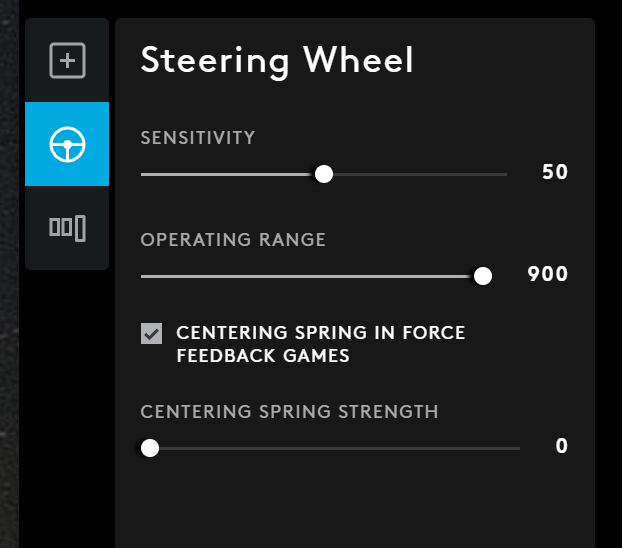622x548 pixels.
Task: Click empty panel area below the bottom slider
Action: coord(355,505)
